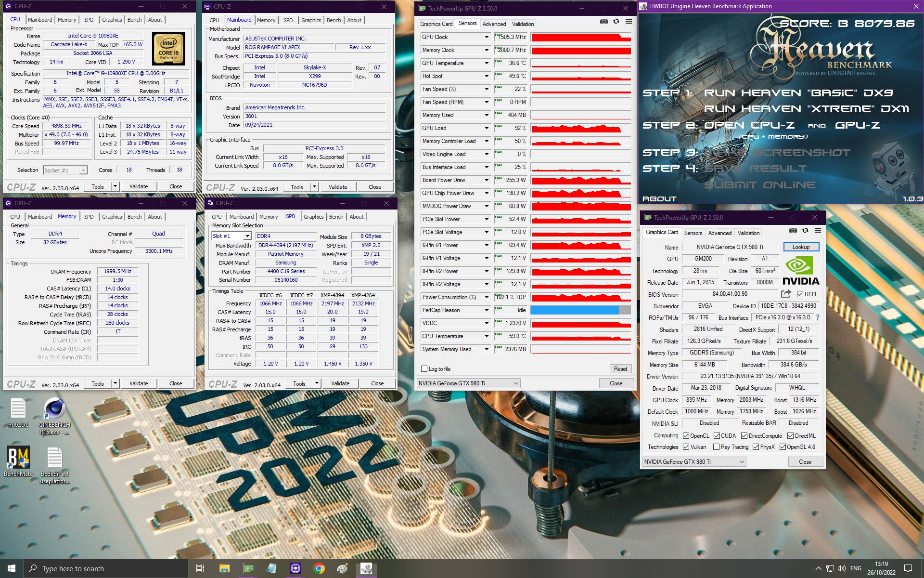Open BenchMate desktop shortcut
Viewport: 924px width, 578px height.
click(x=18, y=461)
